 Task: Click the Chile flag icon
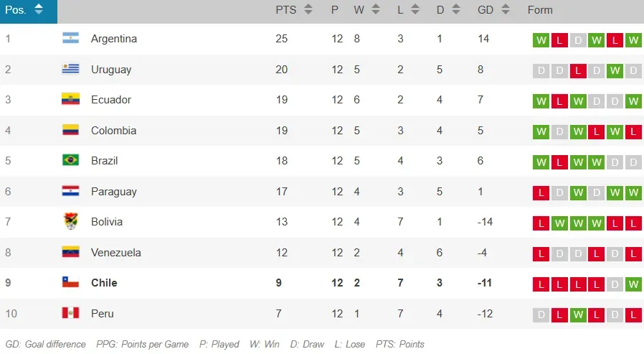click(70, 283)
